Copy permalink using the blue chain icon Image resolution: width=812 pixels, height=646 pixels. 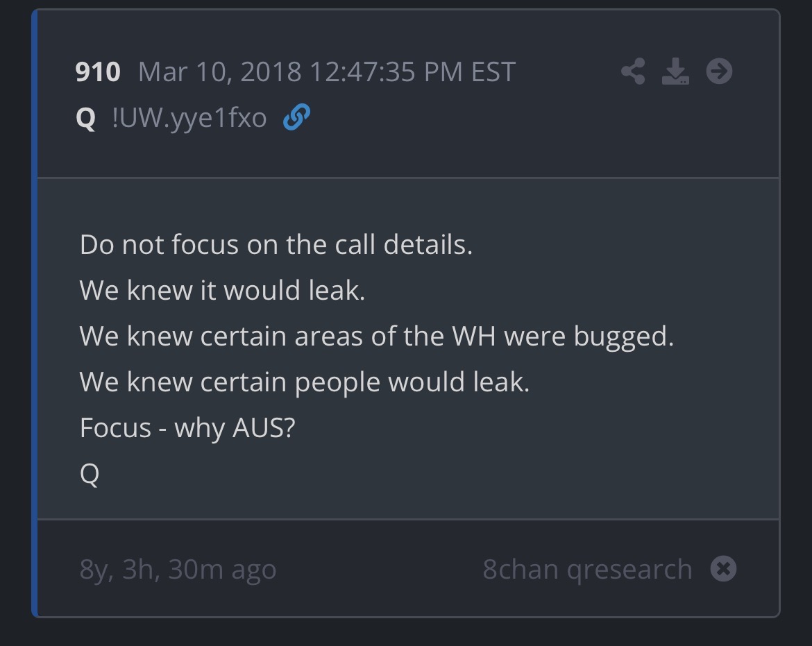pyautogui.click(x=296, y=118)
